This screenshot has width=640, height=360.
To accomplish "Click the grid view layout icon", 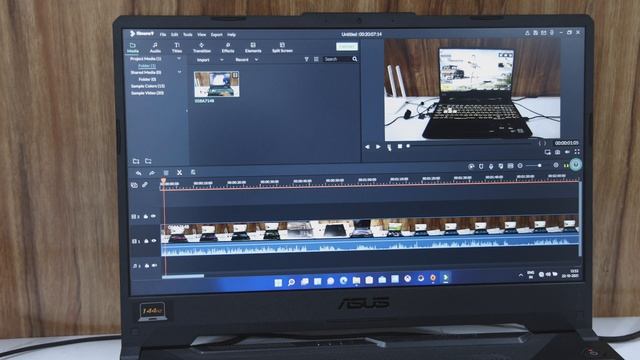I will tap(316, 60).
